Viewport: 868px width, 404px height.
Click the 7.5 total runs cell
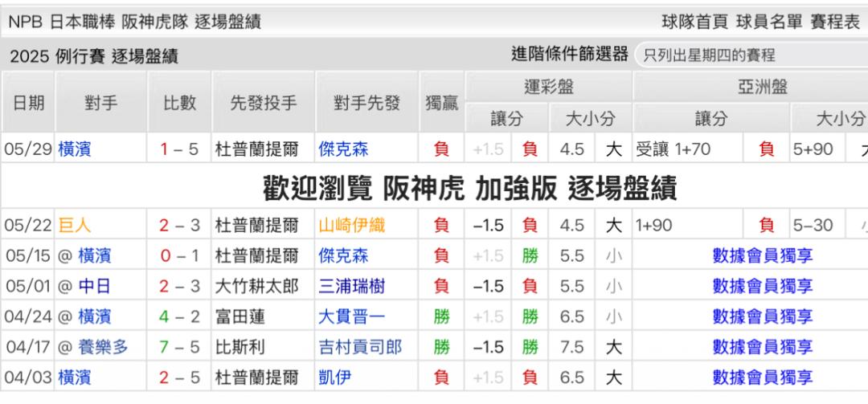click(x=572, y=347)
